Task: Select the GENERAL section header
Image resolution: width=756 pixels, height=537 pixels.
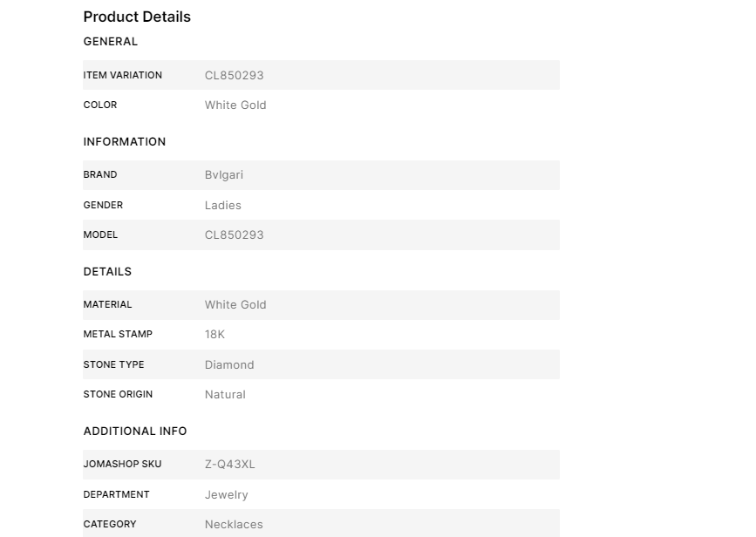Action: tap(111, 42)
